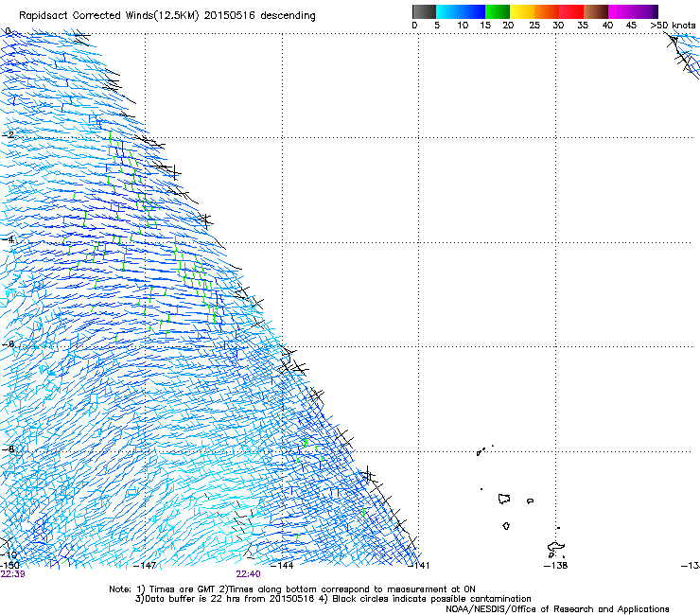700x615 pixels.
Task: Click the orange 25-30 knots color band
Action: (x=547, y=11)
